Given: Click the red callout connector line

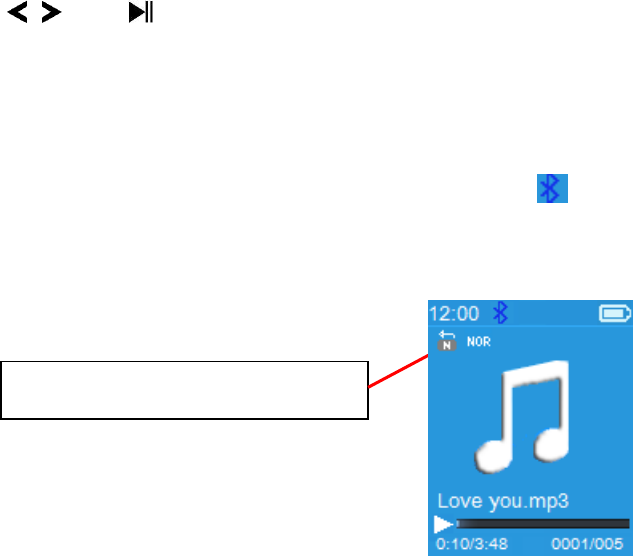Looking at the screenshot, I should (398, 371).
